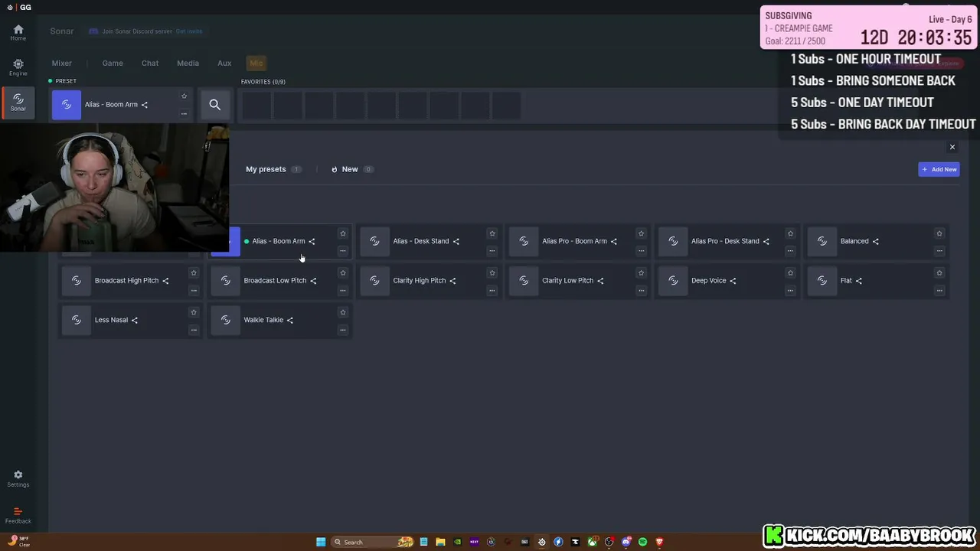This screenshot has height=551, width=980.
Task: Switch to the Game tab
Action: pyautogui.click(x=113, y=64)
